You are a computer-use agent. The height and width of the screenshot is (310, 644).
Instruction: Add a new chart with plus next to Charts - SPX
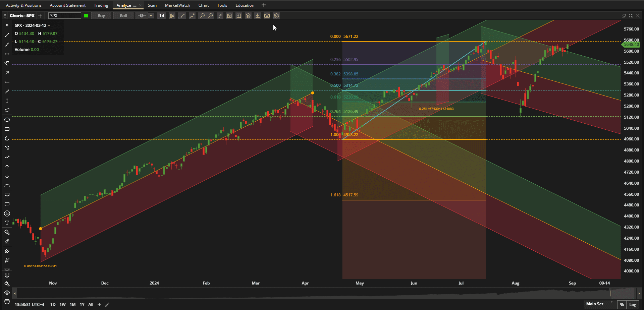[40, 16]
